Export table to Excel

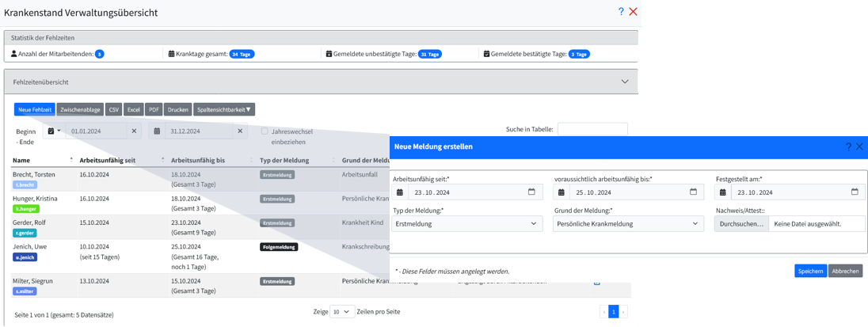pos(134,109)
